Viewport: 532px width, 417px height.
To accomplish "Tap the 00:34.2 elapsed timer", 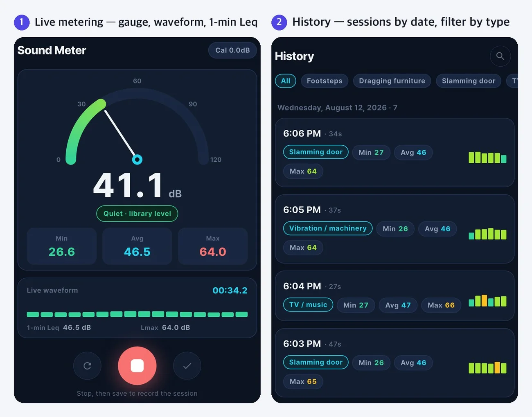I will pyautogui.click(x=230, y=291).
